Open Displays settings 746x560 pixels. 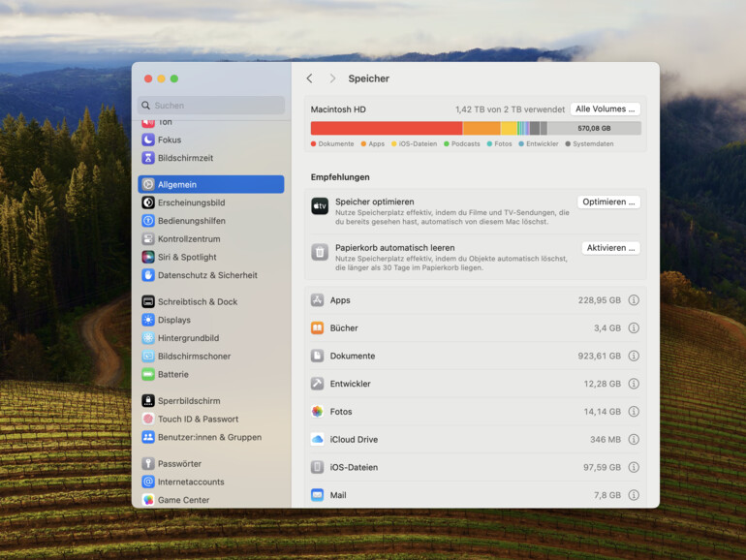[211, 320]
